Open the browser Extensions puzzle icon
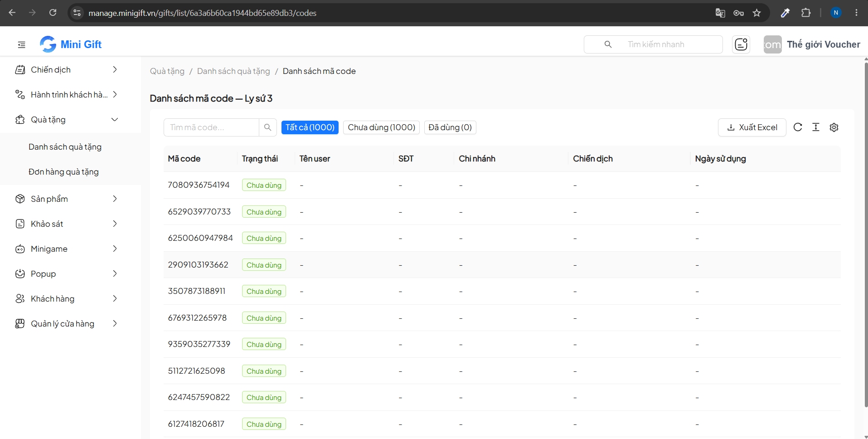The width and height of the screenshot is (868, 439). click(x=806, y=13)
